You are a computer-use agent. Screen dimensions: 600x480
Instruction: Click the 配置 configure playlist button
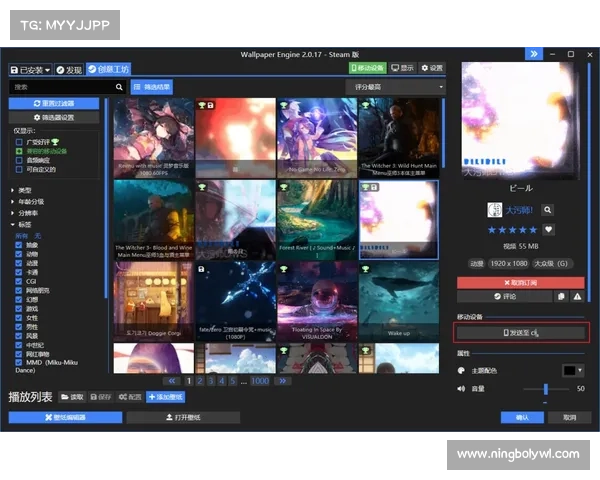tap(130, 397)
